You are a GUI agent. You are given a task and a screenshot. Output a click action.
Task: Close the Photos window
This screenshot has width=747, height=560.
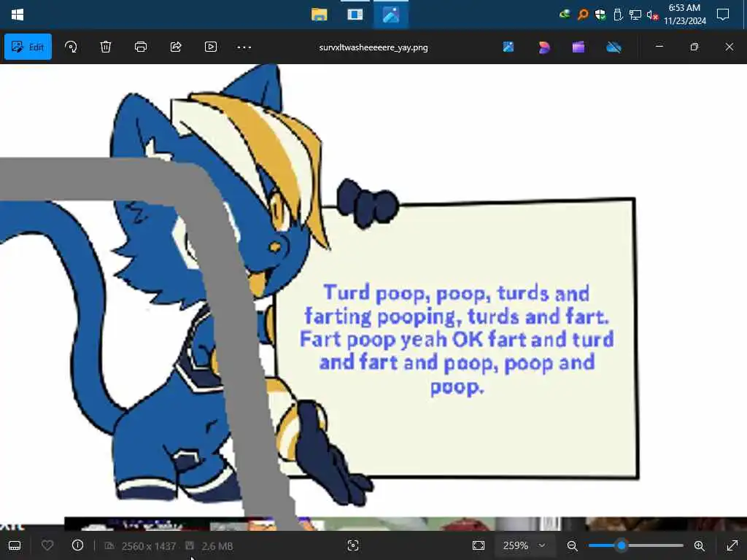click(x=729, y=47)
